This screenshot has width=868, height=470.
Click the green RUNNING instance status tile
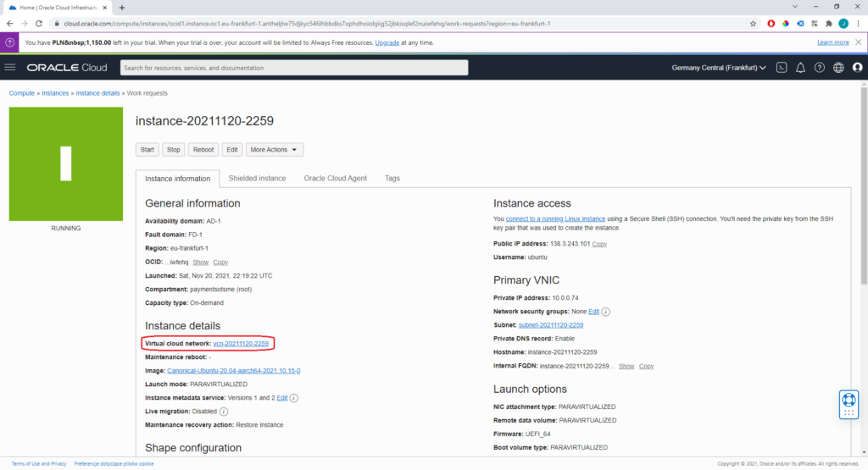point(66,164)
